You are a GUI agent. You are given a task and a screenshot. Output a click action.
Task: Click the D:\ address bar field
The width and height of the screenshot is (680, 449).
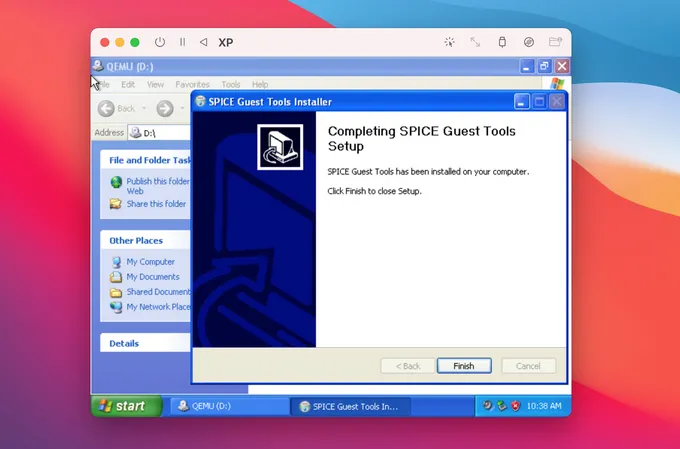[160, 133]
